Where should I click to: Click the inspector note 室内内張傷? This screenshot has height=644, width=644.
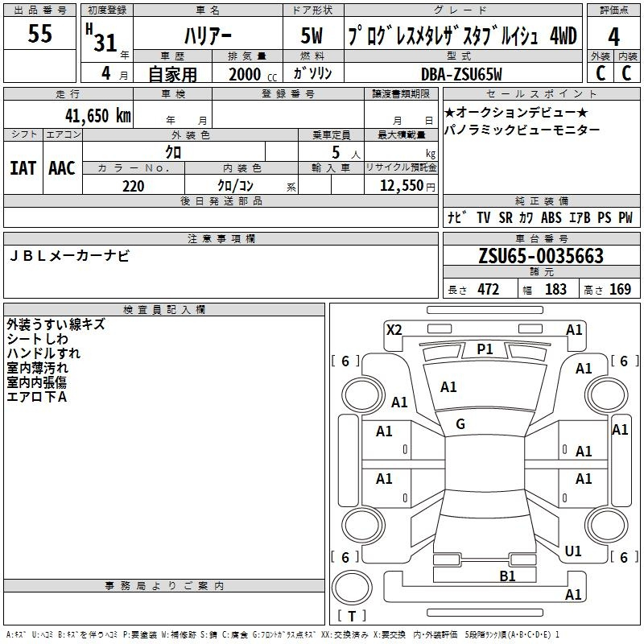coord(36,382)
